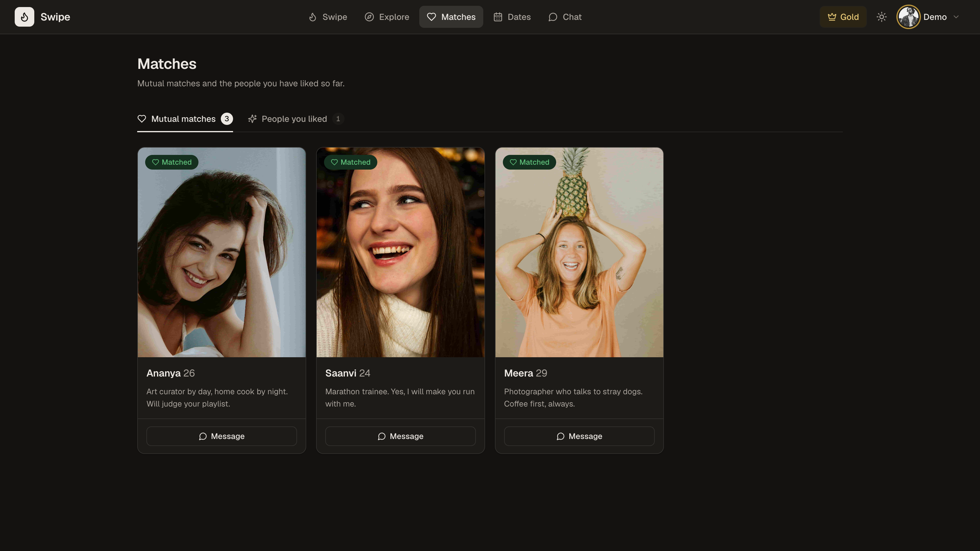Select the Mutual matches tab
The height and width of the screenshot is (551, 980).
(x=185, y=119)
